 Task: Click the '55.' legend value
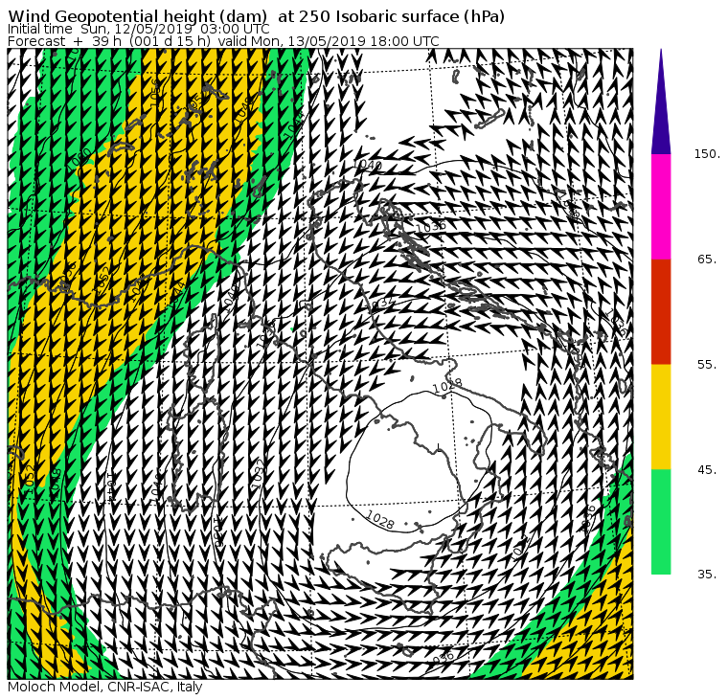[x=707, y=365]
